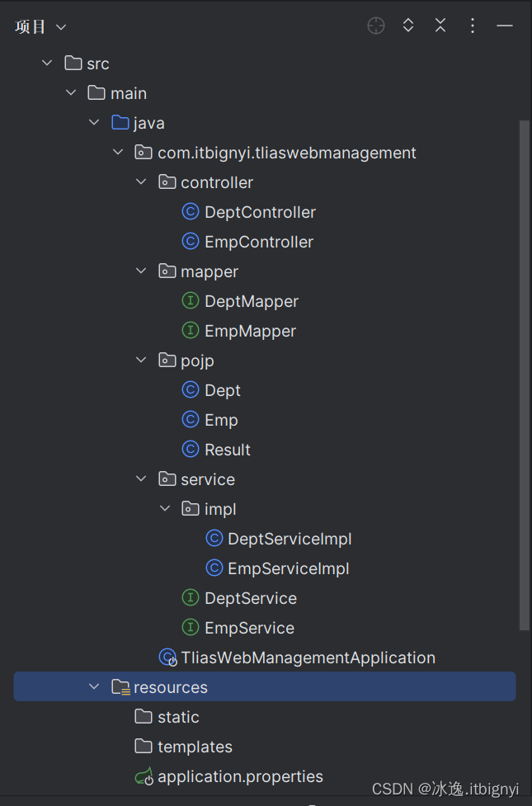The width and height of the screenshot is (532, 806).
Task: Collapse the controller package
Action: (141, 182)
